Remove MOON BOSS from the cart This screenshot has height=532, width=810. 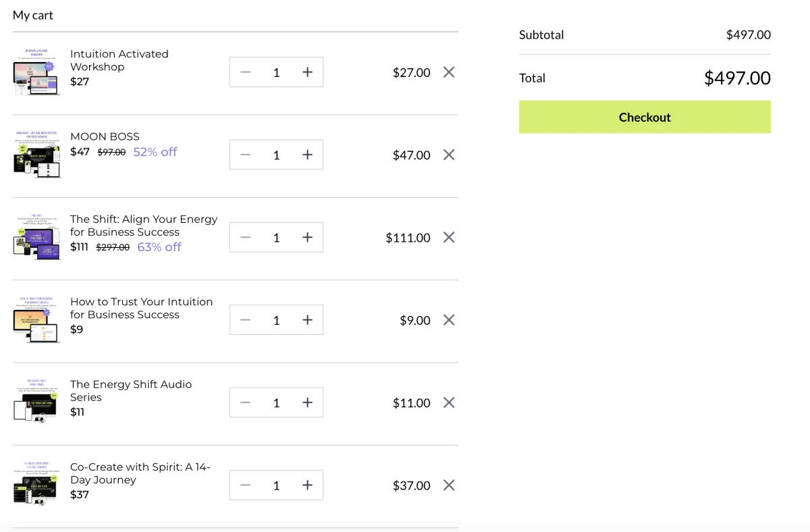tap(449, 155)
